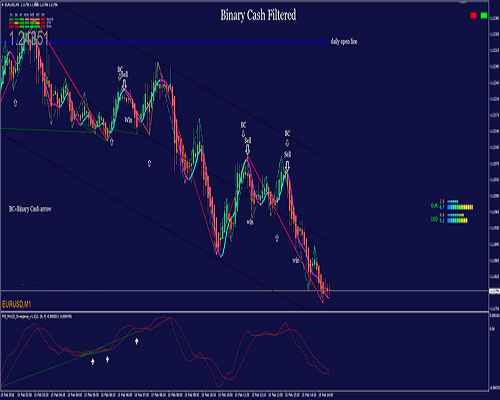Viewport: 500px width, 400px height.
Task: Click the large 1.24351 price display
Action: tap(29, 39)
